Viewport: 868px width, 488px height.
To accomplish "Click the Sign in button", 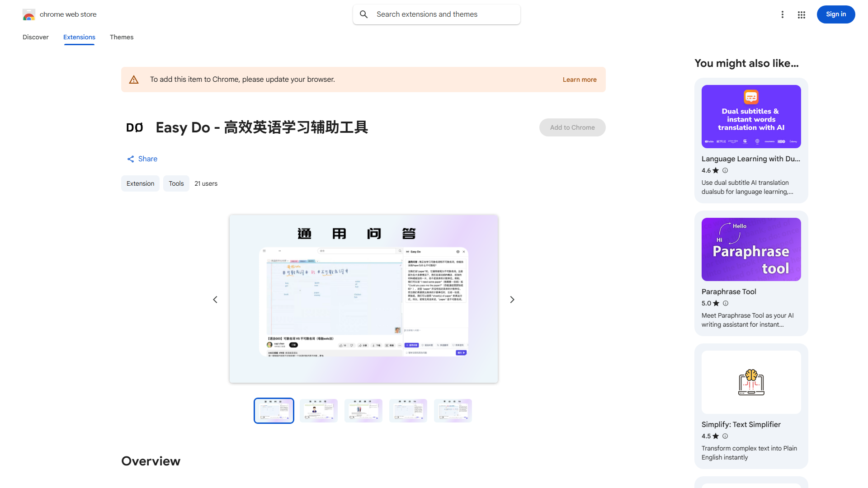I will 835,14.
